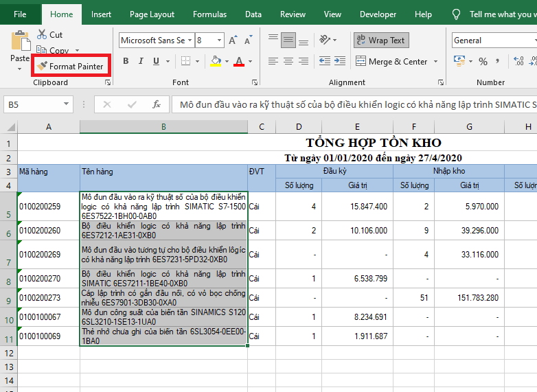The width and height of the screenshot is (537, 392).
Task: Open the font name dropdown
Action: coord(190,41)
